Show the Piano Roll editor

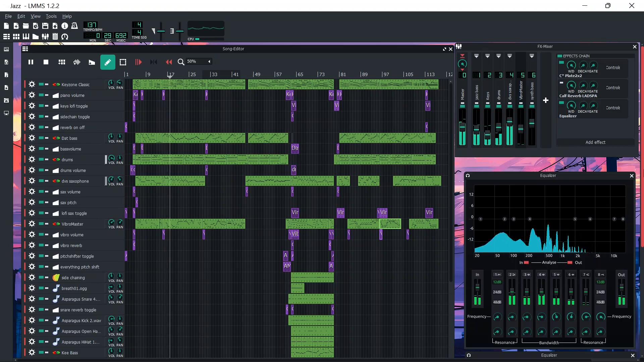click(x=26, y=37)
